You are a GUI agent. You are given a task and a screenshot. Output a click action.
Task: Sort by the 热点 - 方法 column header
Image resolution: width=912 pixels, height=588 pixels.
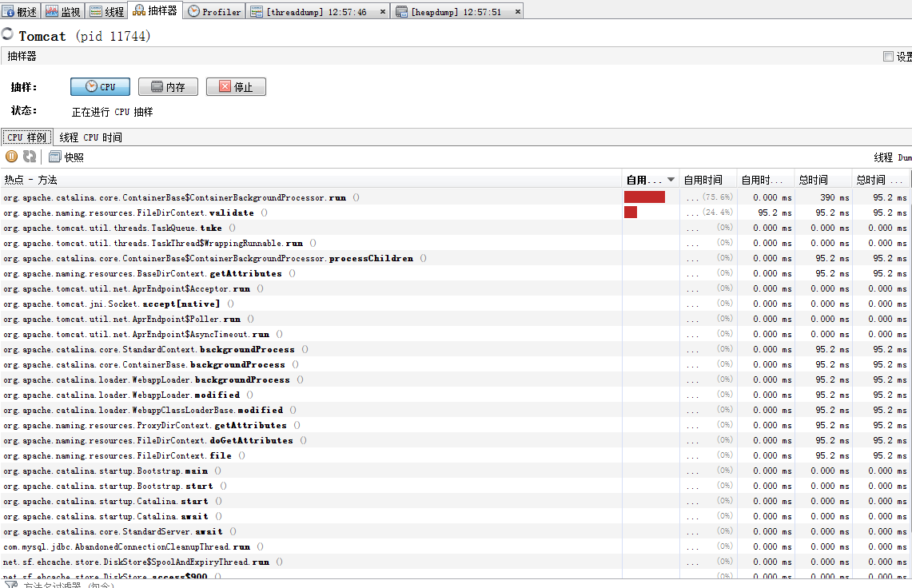pyautogui.click(x=311, y=180)
